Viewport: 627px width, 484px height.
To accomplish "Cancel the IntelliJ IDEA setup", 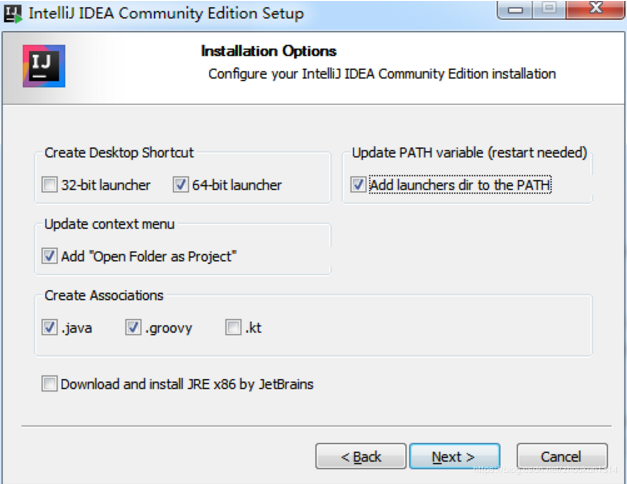I will coord(561,457).
